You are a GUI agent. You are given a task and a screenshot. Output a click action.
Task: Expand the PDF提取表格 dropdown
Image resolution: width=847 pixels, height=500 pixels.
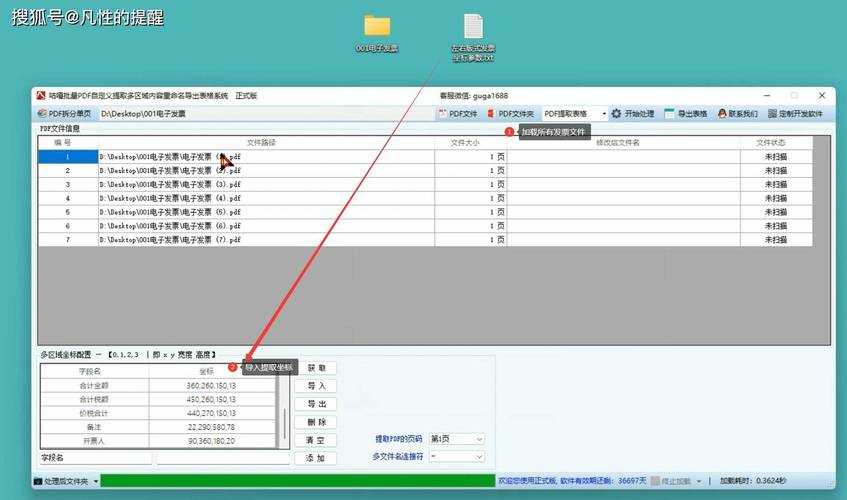[x=604, y=114]
